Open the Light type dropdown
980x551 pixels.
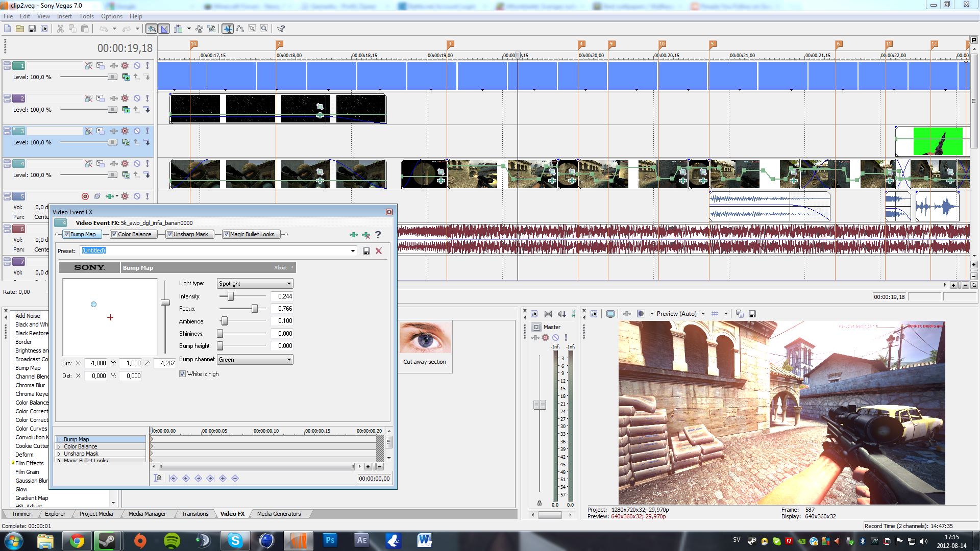click(289, 284)
